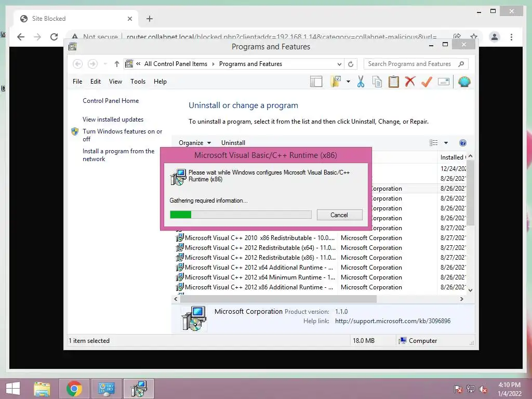
Task: Click the Copy icon in toolbar
Action: (377, 82)
